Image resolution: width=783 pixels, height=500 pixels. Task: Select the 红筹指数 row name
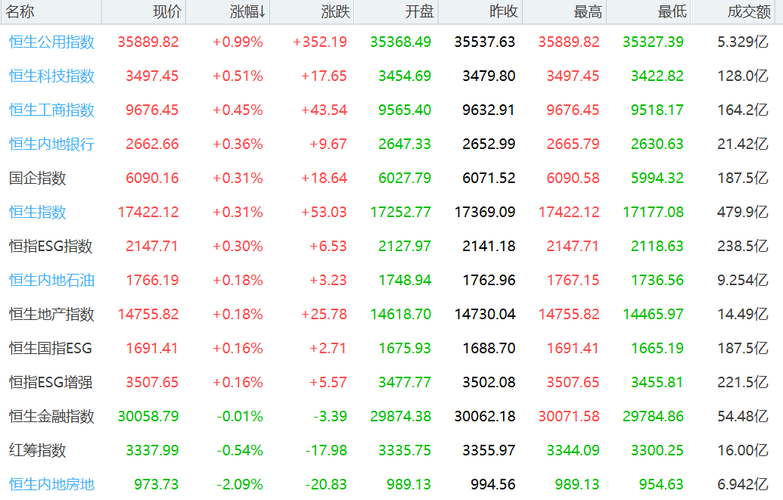coord(37,450)
